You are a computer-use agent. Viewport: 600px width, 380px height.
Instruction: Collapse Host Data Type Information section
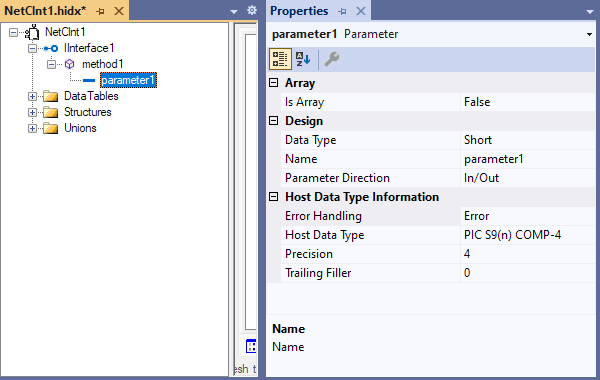point(274,197)
